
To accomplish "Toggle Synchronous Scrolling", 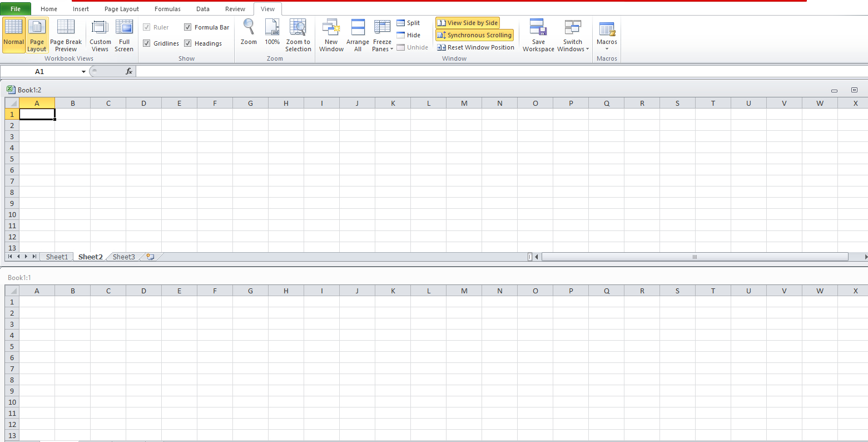I will [474, 35].
